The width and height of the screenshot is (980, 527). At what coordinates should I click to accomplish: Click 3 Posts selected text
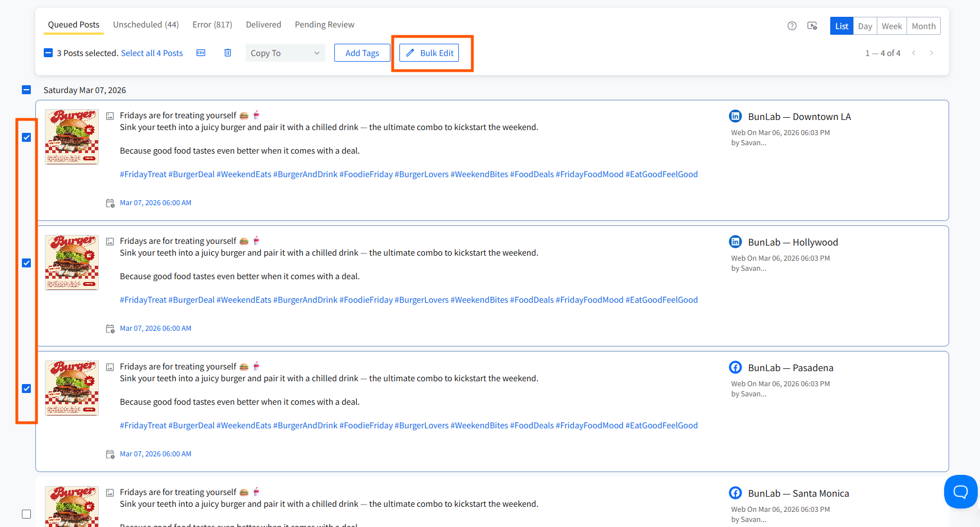click(87, 53)
